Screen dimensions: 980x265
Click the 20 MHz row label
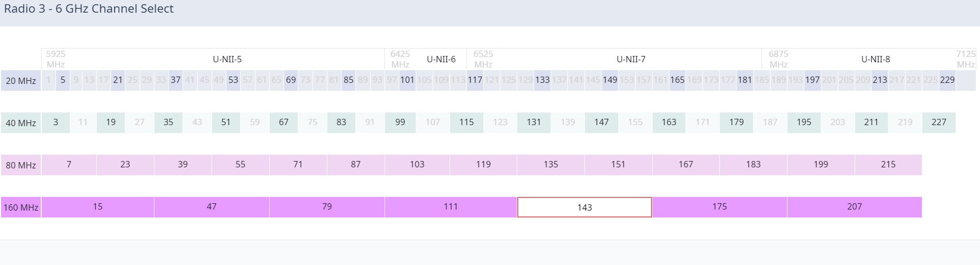point(21,81)
